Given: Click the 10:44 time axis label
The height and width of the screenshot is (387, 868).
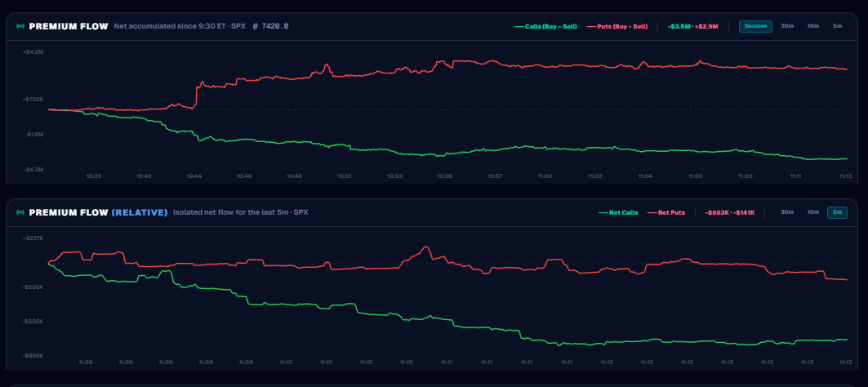Looking at the screenshot, I should tap(194, 176).
